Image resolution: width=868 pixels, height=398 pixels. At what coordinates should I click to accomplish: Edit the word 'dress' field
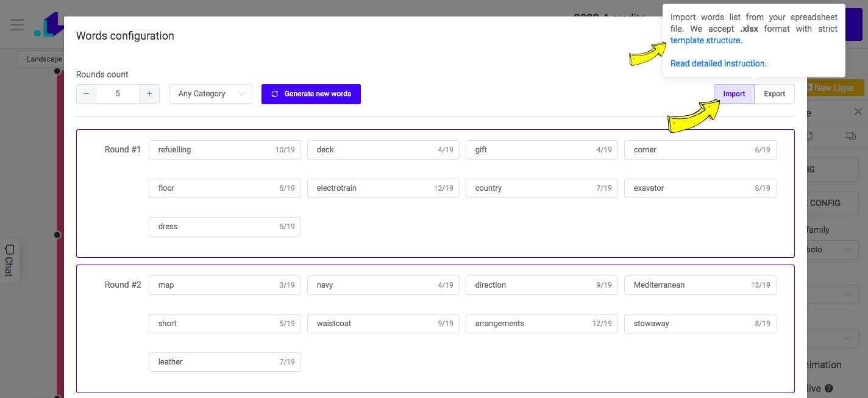tap(225, 227)
